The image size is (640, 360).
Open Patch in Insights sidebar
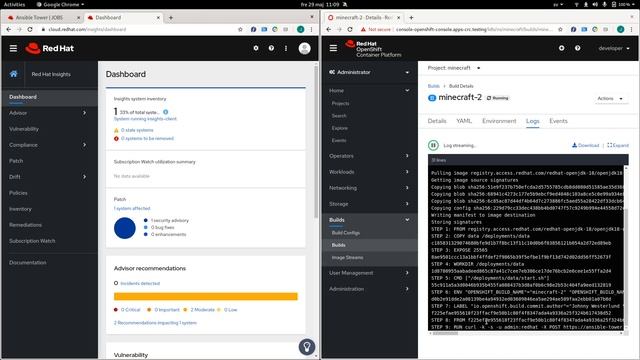click(16, 161)
